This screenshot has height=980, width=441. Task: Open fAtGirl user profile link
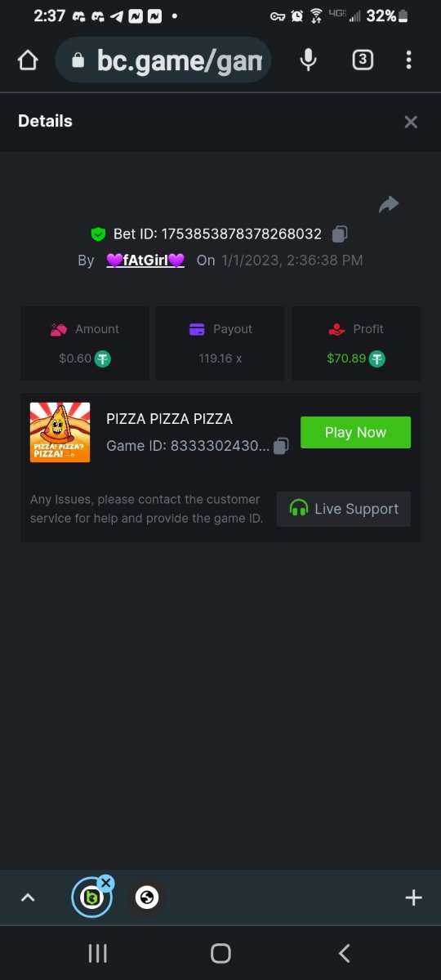click(145, 261)
